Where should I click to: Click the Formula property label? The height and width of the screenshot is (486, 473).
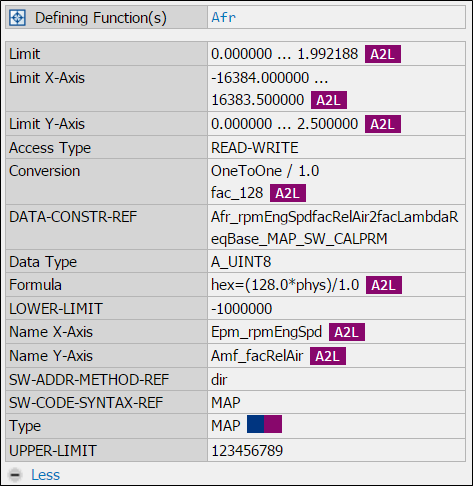click(x=35, y=285)
